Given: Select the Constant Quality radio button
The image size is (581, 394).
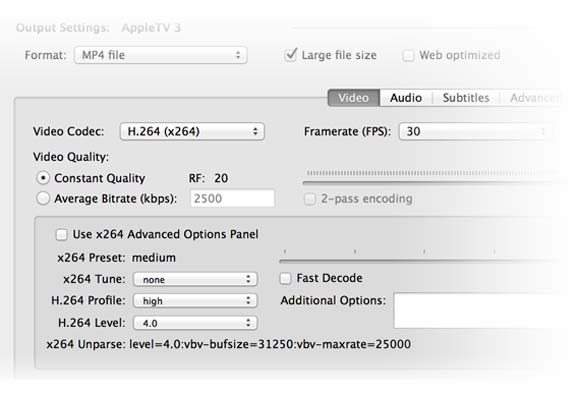Looking at the screenshot, I should click(x=43, y=178).
